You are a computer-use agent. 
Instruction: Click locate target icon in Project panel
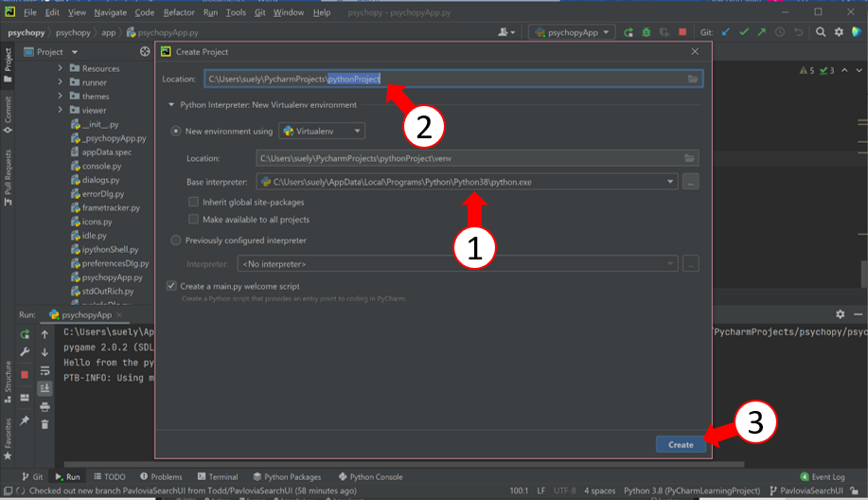(145, 51)
